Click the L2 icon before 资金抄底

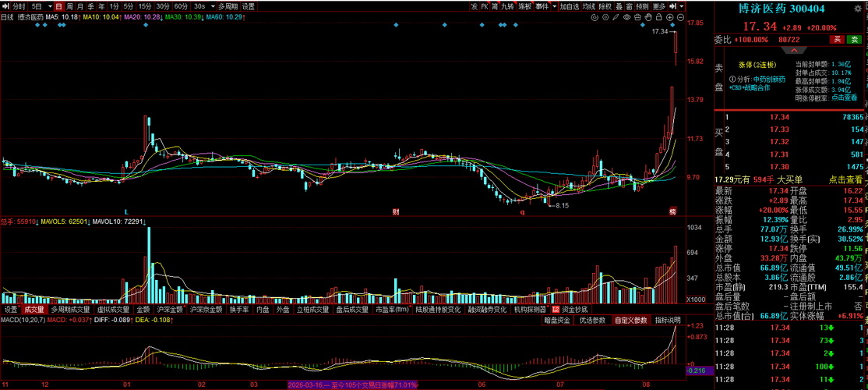[556, 309]
